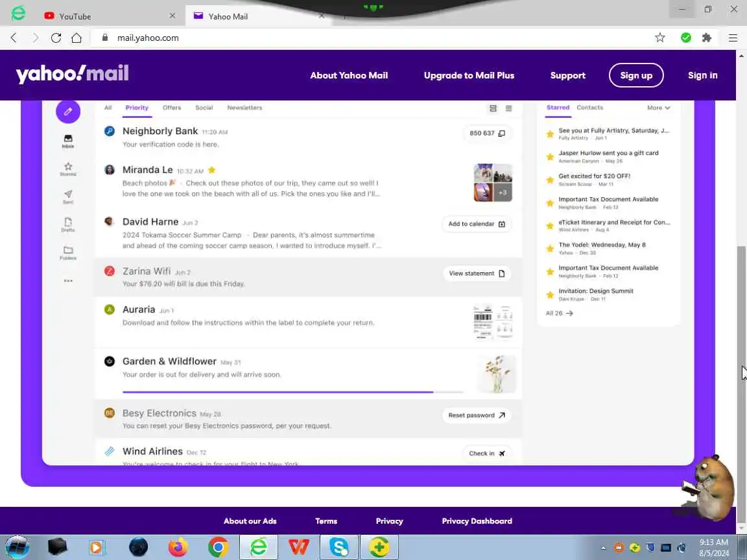Open the About our Ads footer link
Viewport: 747px width, 560px height.
(250, 521)
